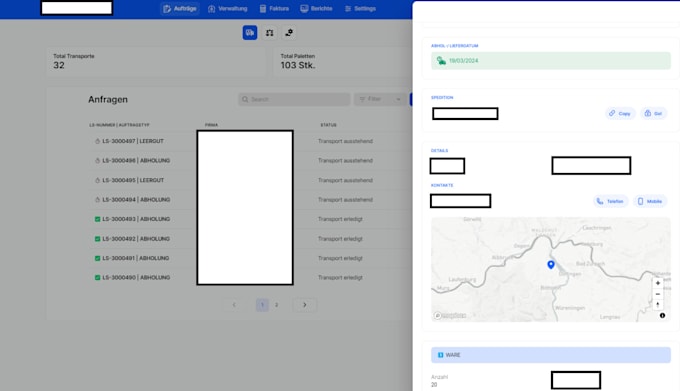Select the truck transport view icon
This screenshot has height=391, width=680.
pyautogui.click(x=250, y=33)
